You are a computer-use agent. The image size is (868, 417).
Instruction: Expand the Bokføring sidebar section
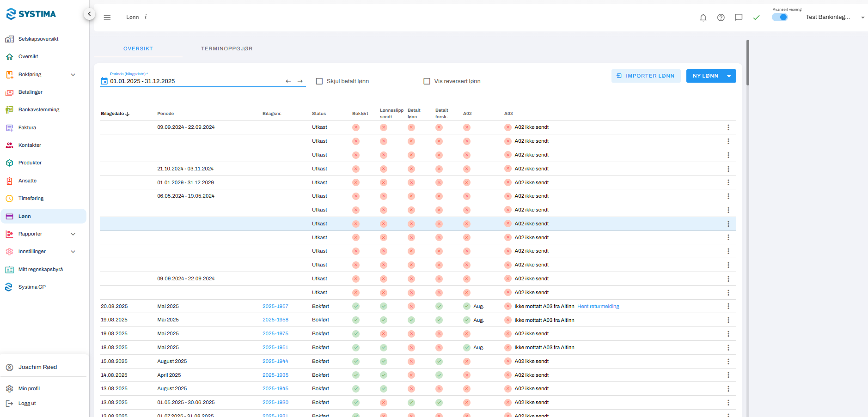(73, 74)
